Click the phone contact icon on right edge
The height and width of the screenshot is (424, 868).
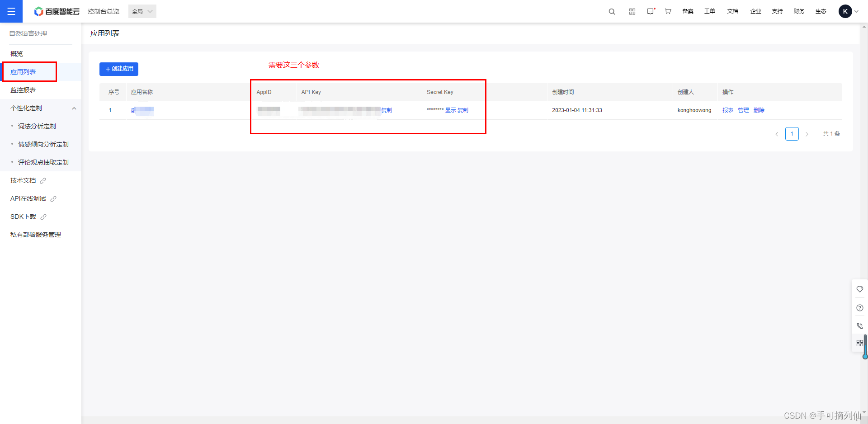click(860, 325)
